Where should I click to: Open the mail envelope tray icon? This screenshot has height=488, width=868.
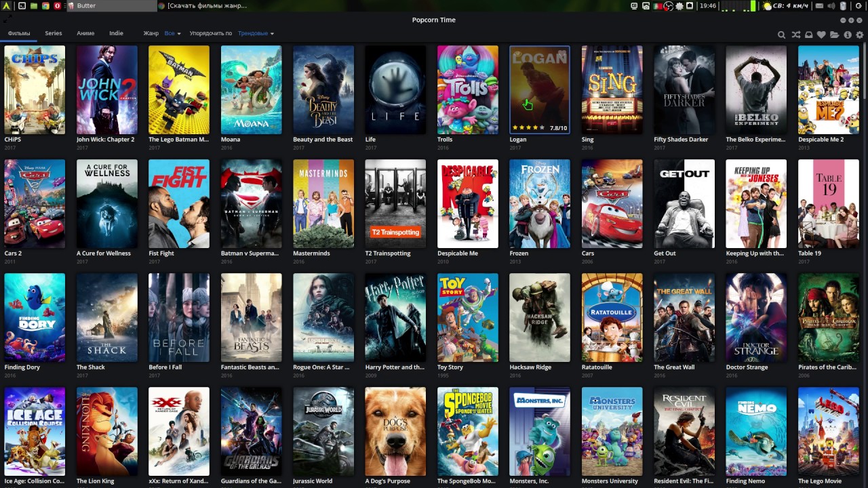(819, 6)
